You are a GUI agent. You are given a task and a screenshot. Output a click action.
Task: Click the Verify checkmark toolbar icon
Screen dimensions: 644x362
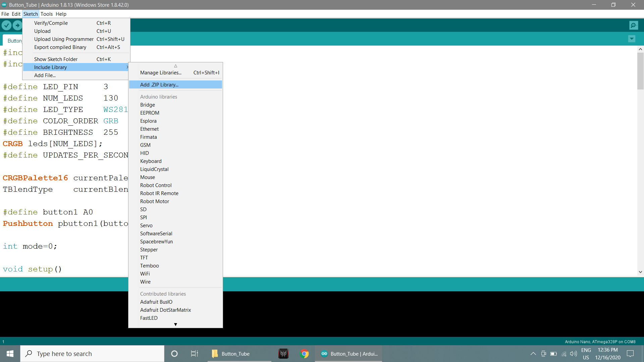6,25
